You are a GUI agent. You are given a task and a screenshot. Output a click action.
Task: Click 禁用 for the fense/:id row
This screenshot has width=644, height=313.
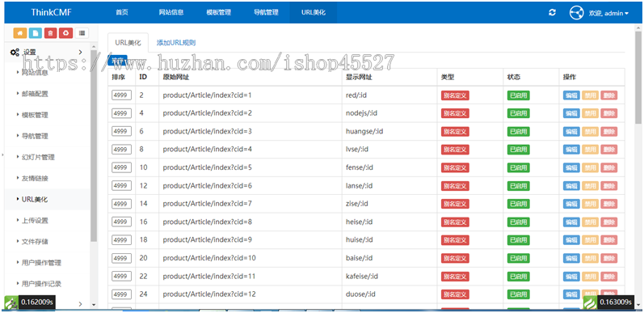point(590,167)
